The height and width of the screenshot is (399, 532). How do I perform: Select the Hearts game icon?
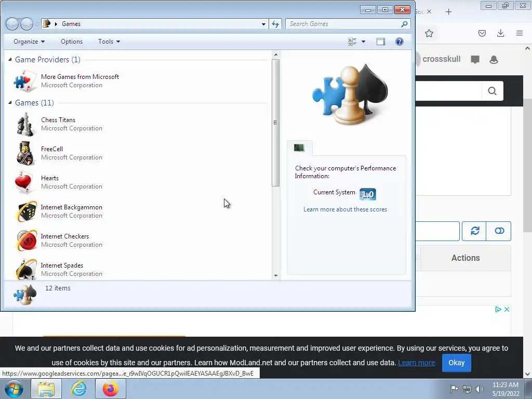[x=24, y=182]
